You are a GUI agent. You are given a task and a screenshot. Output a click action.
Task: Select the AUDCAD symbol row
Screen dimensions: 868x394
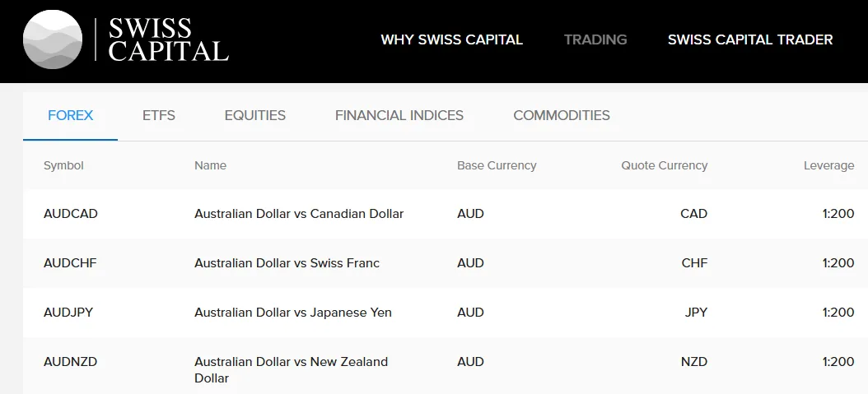tap(445, 214)
